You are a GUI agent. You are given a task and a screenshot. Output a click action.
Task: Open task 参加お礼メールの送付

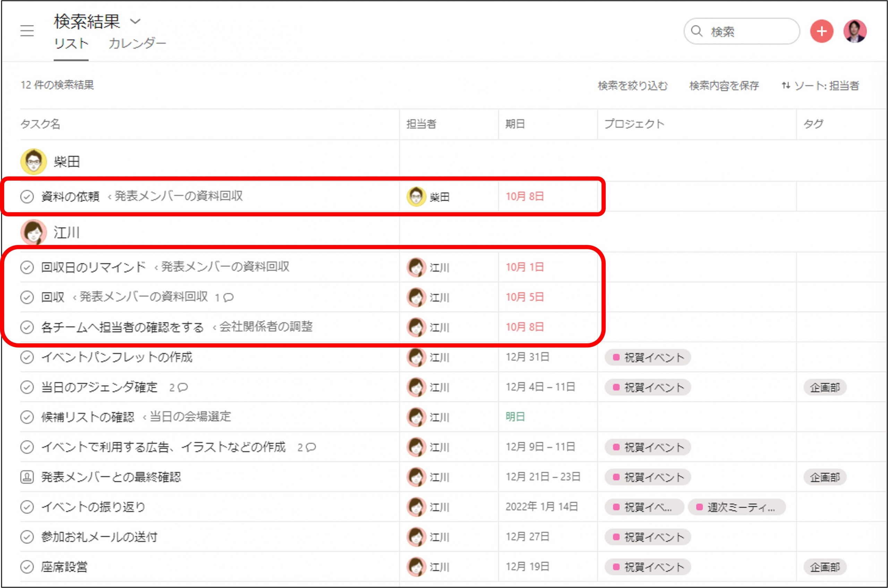coord(99,537)
